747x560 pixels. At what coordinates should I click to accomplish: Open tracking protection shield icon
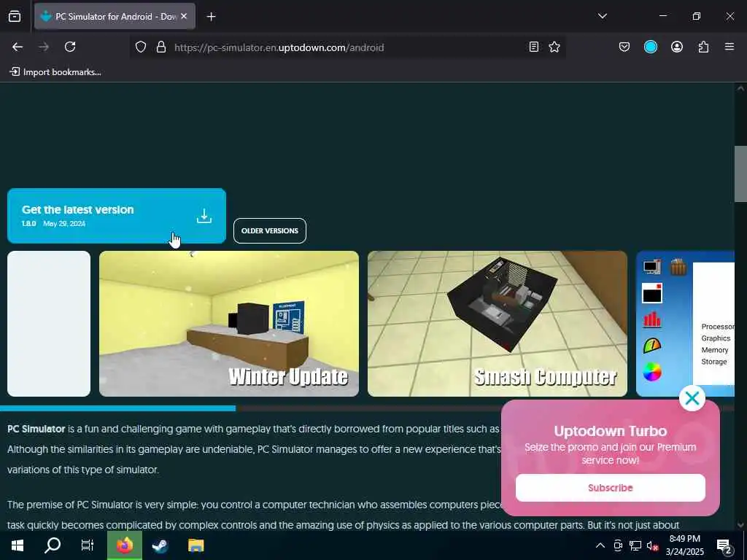141,47
